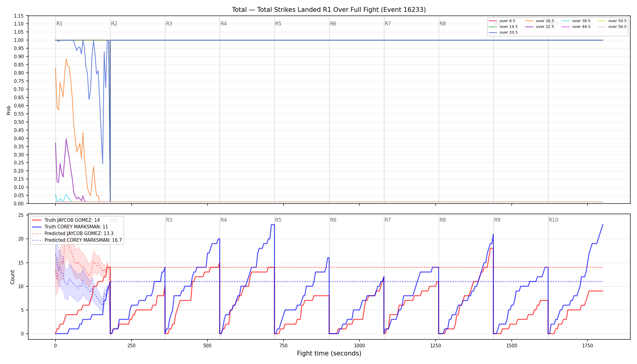Click the R8 round marker in Count chart
The width and height of the screenshot is (637, 364).
point(443,220)
